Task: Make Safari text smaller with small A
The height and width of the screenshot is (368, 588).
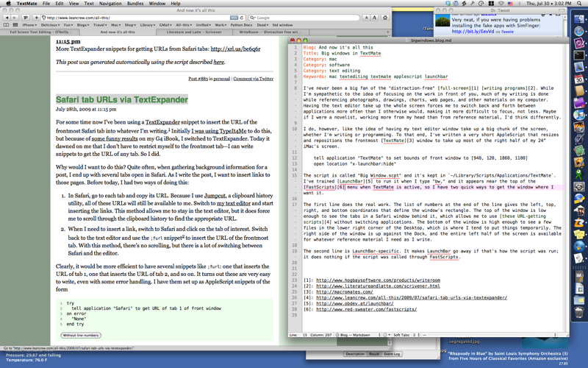Action: 367,18
